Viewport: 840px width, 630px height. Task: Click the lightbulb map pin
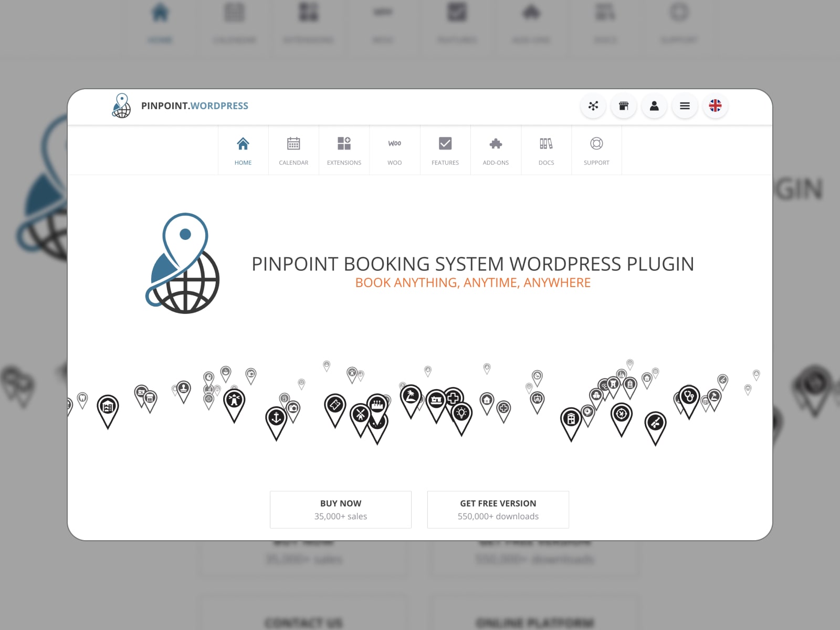point(461,418)
